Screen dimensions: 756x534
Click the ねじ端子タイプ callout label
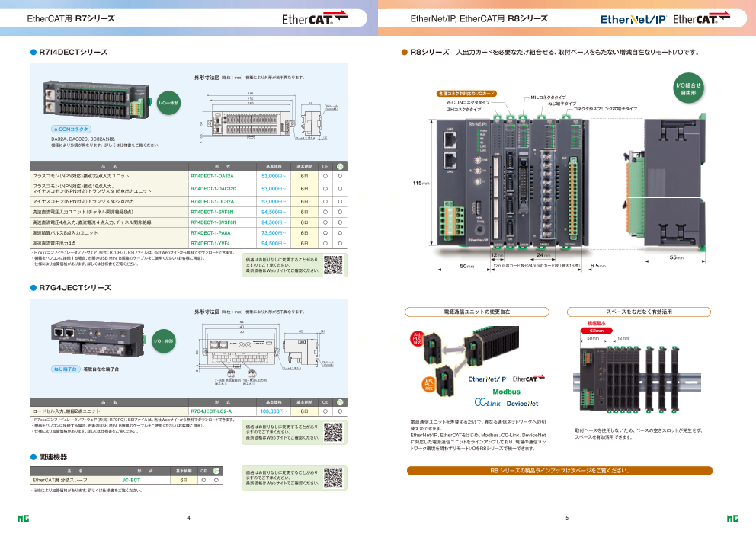coord(562,104)
